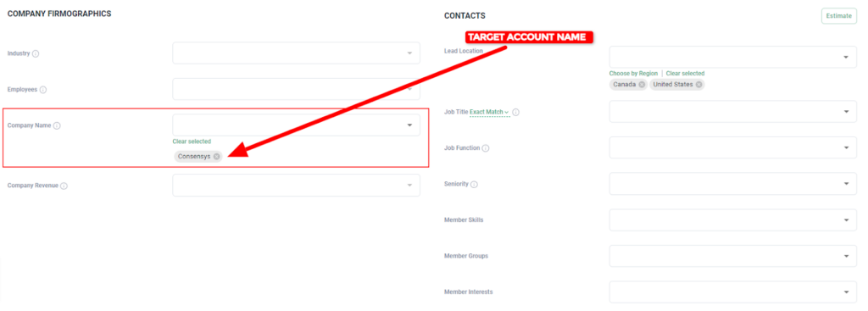
Task: Clear selected company names
Action: pyautogui.click(x=192, y=142)
